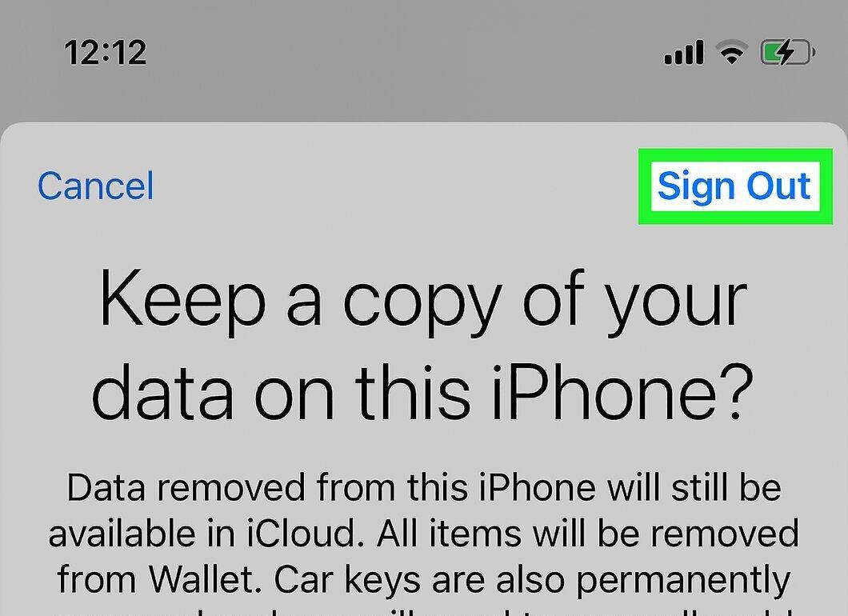
Task: Tap the "Car keys are also permanently" text
Action: 533,580
